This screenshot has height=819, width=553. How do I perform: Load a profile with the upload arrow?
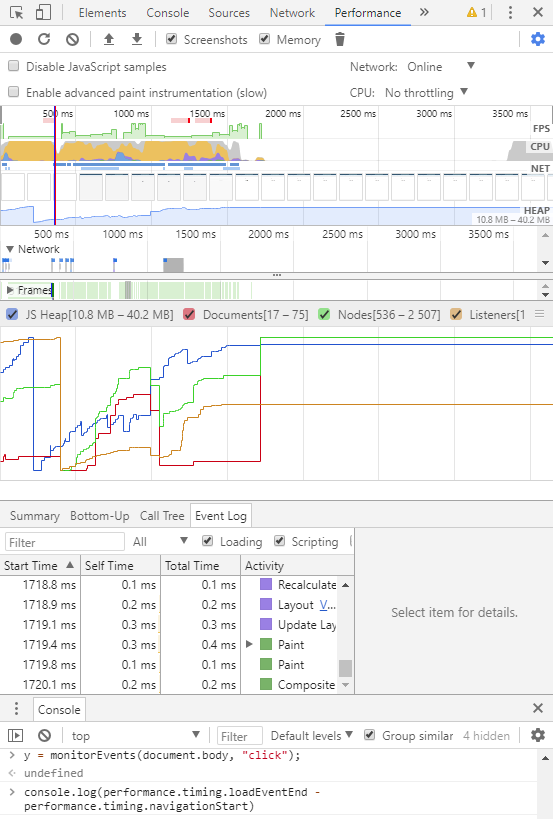[x=109, y=39]
